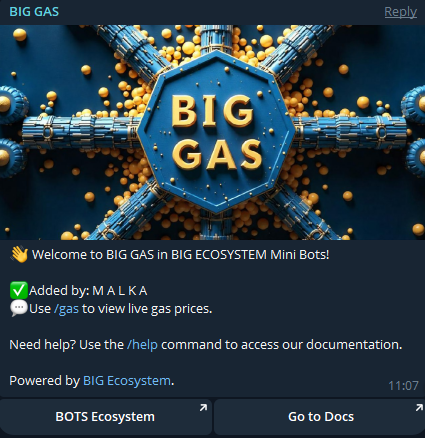Click the golden BIG GAS octagon logo
Viewport: 425px width, 438px height.
tap(216, 133)
